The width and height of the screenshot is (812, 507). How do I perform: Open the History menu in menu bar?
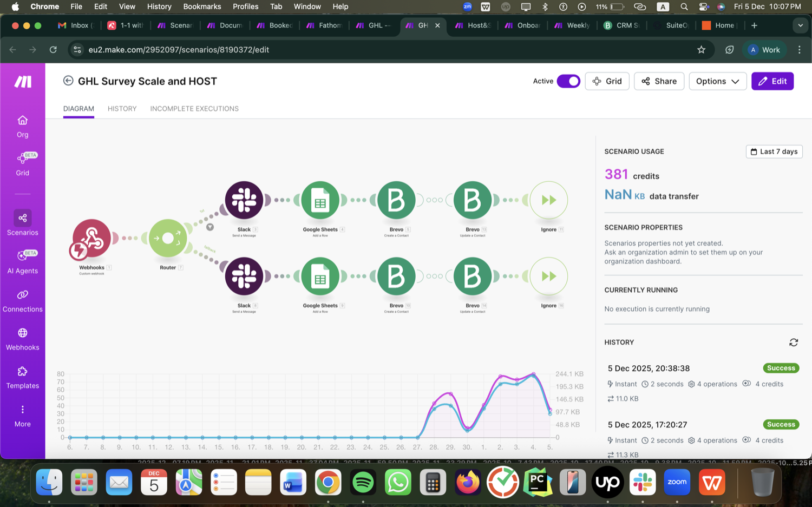click(159, 6)
